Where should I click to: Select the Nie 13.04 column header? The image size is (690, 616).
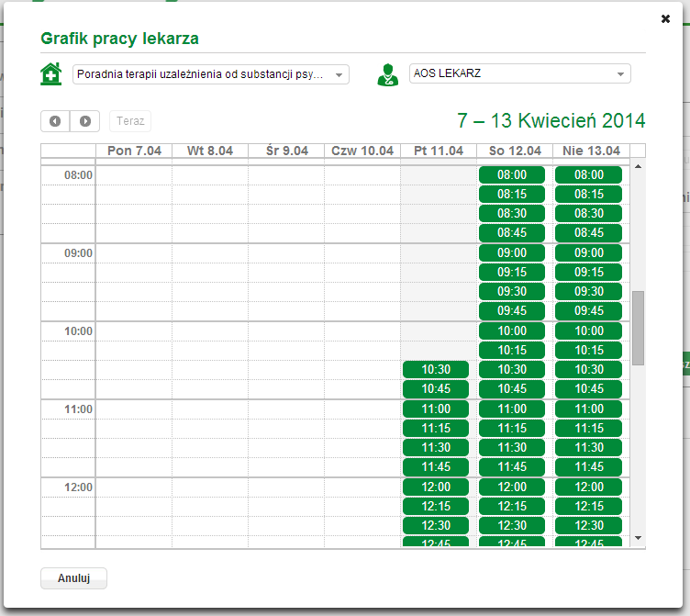tap(591, 151)
